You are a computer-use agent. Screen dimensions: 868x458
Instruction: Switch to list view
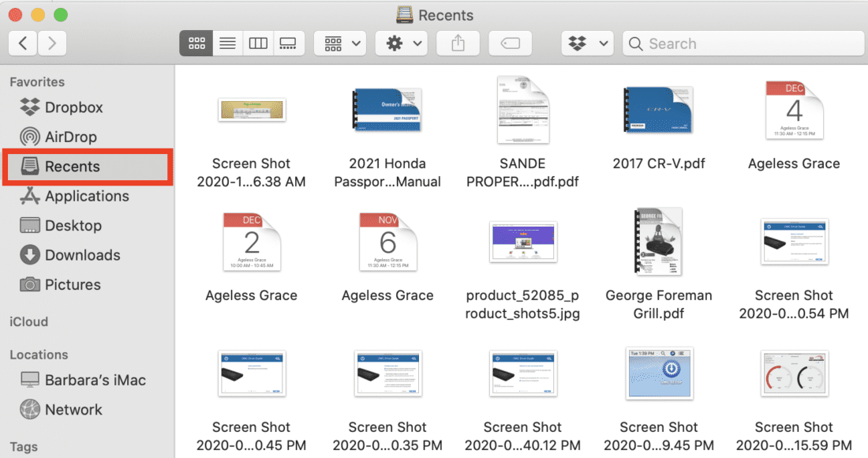(227, 43)
